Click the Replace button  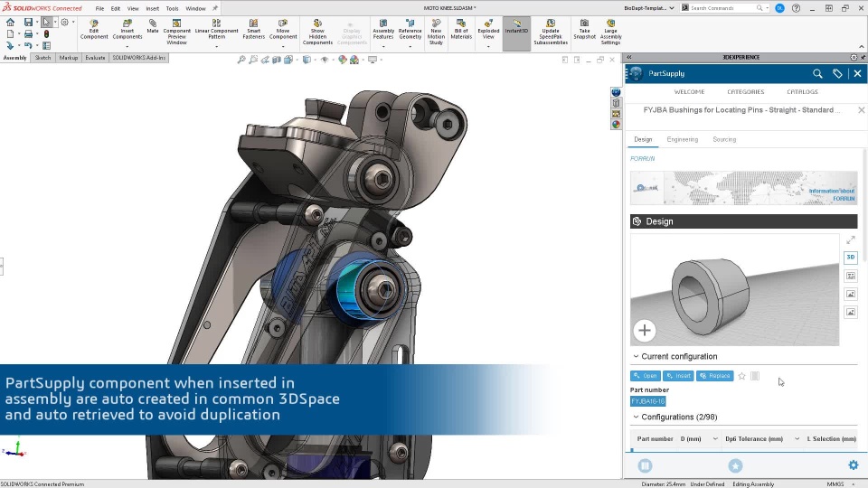(x=714, y=376)
